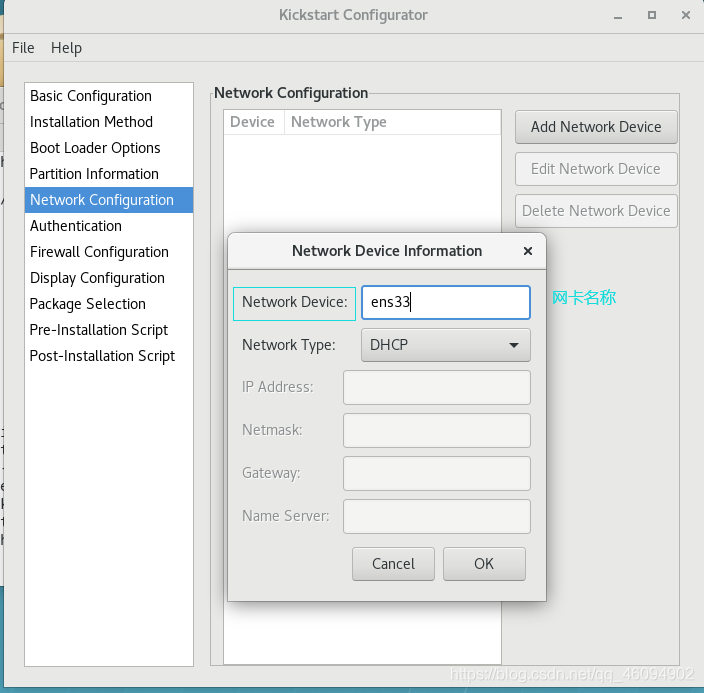
Task: Close the Network Device Information dialog
Action: click(x=528, y=251)
